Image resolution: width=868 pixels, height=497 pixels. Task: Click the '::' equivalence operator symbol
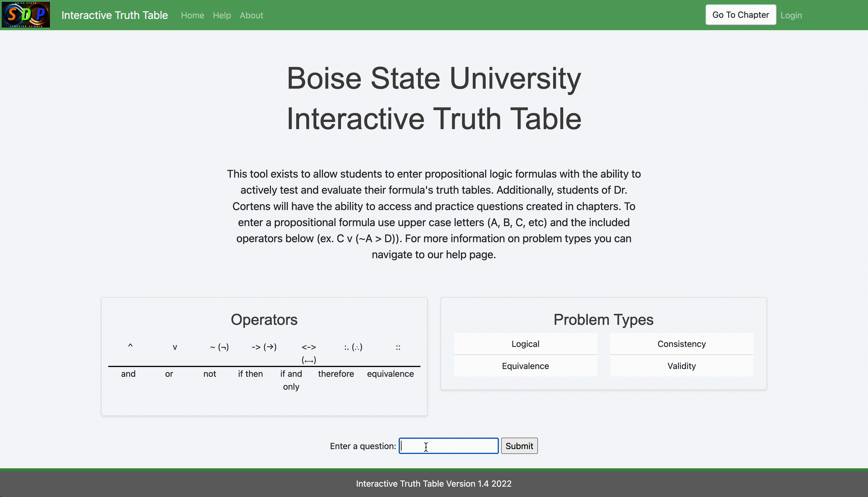coord(398,347)
